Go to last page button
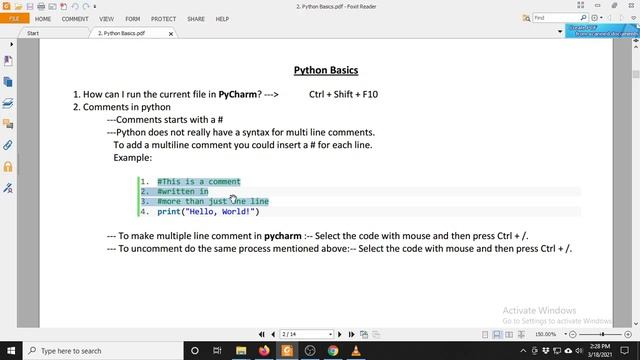Image resolution: width=640 pixels, height=360 pixels. pos(351,334)
